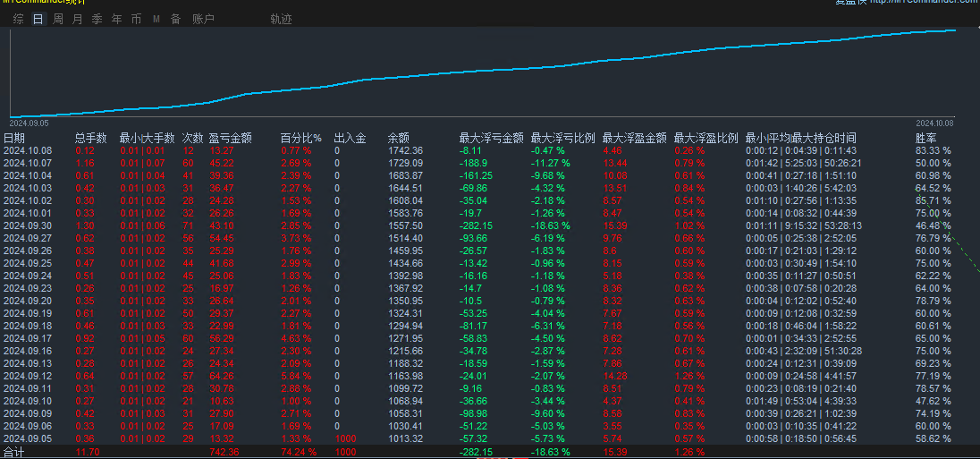Switch to the 综 summary tab
980x459 pixels.
pos(18,20)
